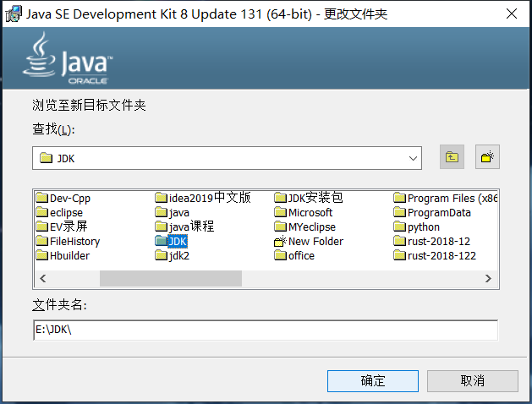Close the 更改文件夹 dialog window
Viewport: 532px width, 404px height.
[512, 14]
